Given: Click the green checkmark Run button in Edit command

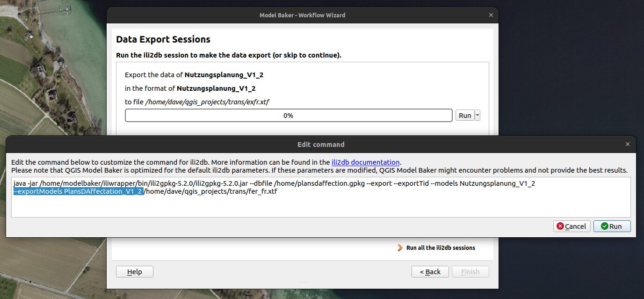Looking at the screenshot, I should [612, 226].
